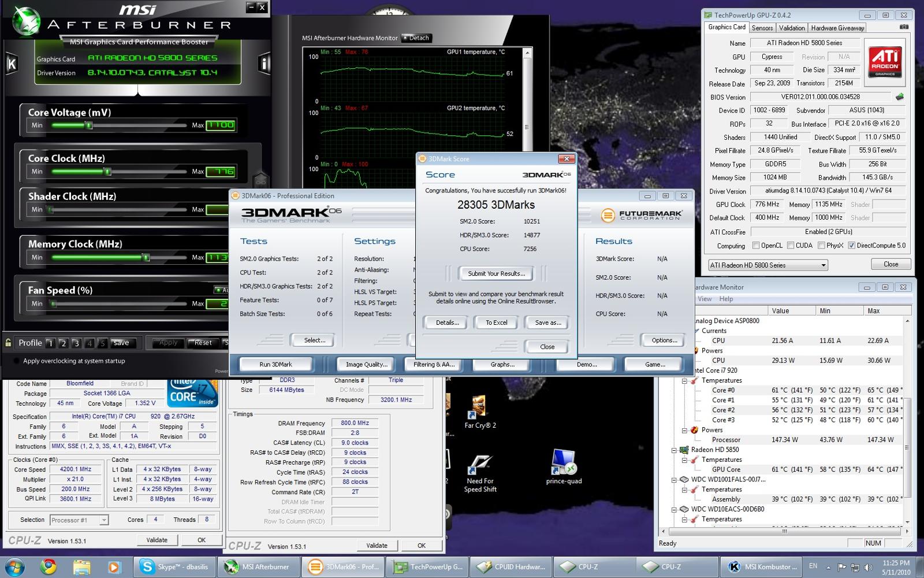The image size is (924, 578).
Task: Open Far Cry 2 desktop shortcut
Action: (x=480, y=412)
